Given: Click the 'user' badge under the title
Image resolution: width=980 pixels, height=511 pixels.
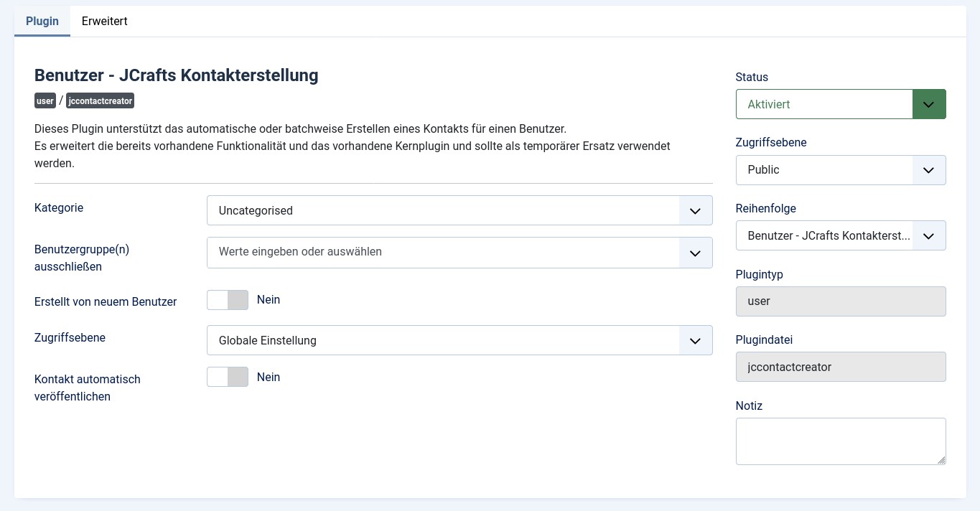Looking at the screenshot, I should [45, 101].
